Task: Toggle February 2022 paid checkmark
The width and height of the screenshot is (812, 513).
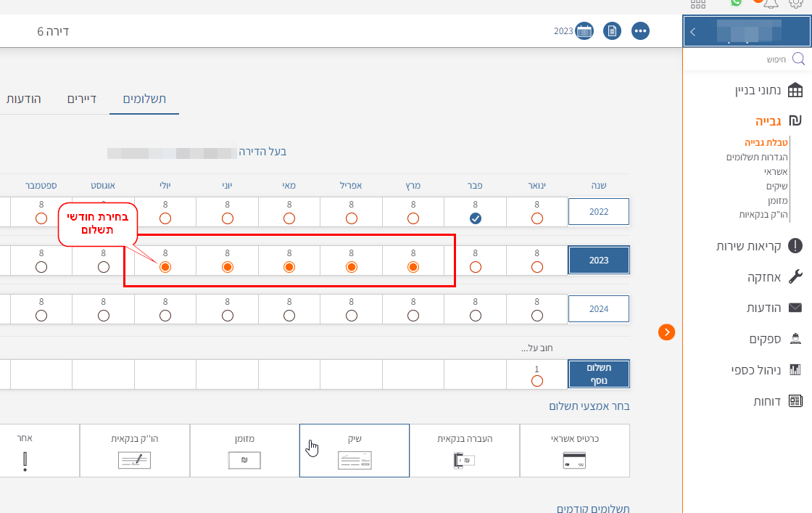Action: tap(475, 218)
